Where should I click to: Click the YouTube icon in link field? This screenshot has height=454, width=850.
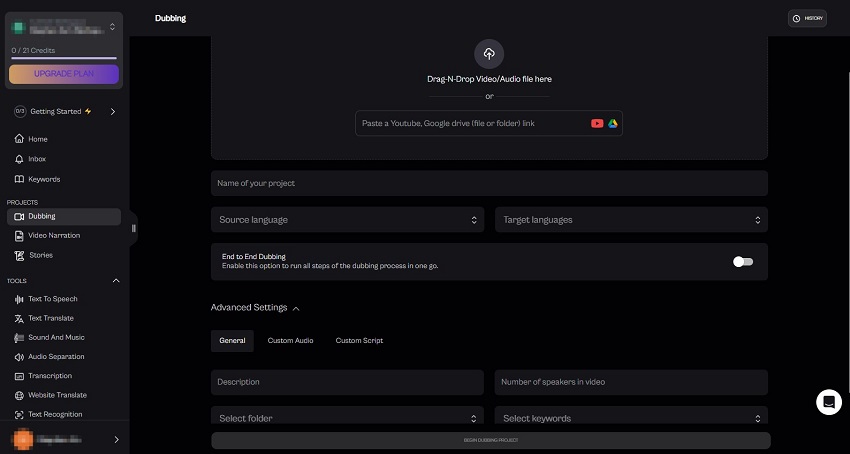pos(597,123)
